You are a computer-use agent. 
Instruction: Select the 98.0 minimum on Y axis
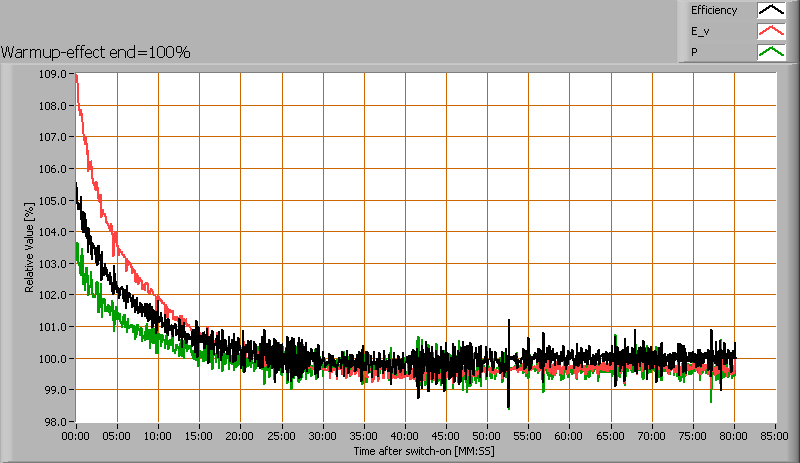pyautogui.click(x=53, y=422)
